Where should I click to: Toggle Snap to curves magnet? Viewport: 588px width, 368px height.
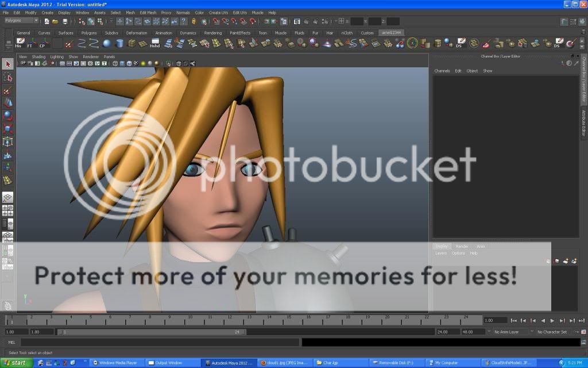pyautogui.click(x=225, y=21)
